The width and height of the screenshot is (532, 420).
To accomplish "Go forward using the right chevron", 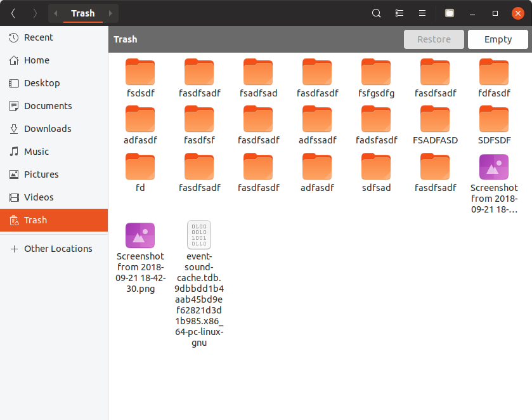I will point(35,13).
